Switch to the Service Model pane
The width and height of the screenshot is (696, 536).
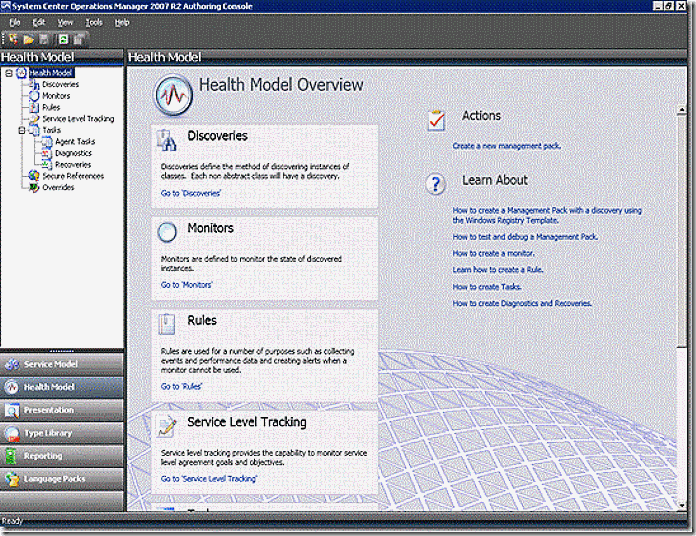pyautogui.click(x=50, y=364)
